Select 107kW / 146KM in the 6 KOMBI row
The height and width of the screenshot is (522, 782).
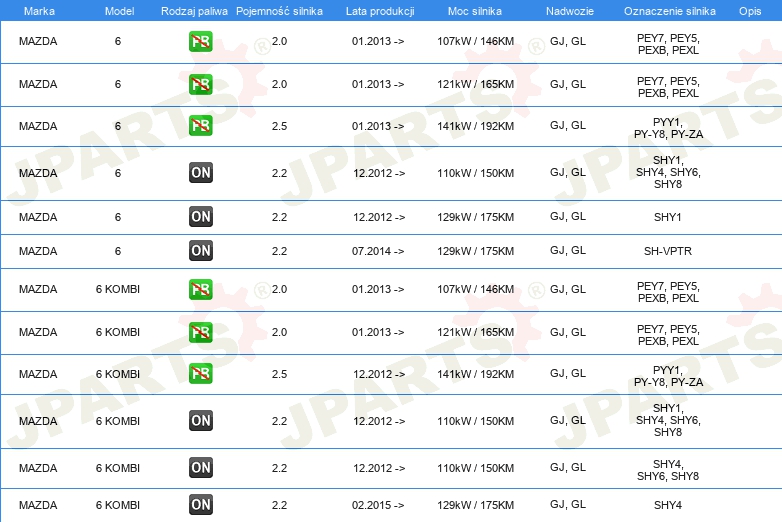click(x=475, y=289)
